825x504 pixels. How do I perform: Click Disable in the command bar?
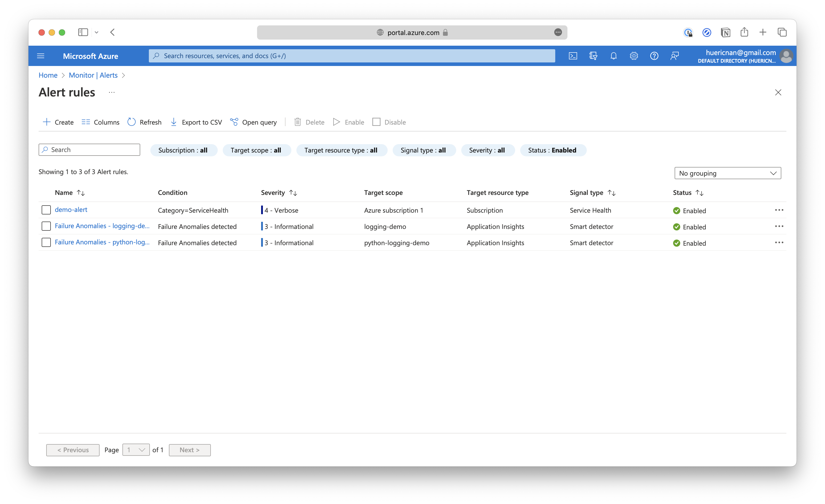(389, 122)
